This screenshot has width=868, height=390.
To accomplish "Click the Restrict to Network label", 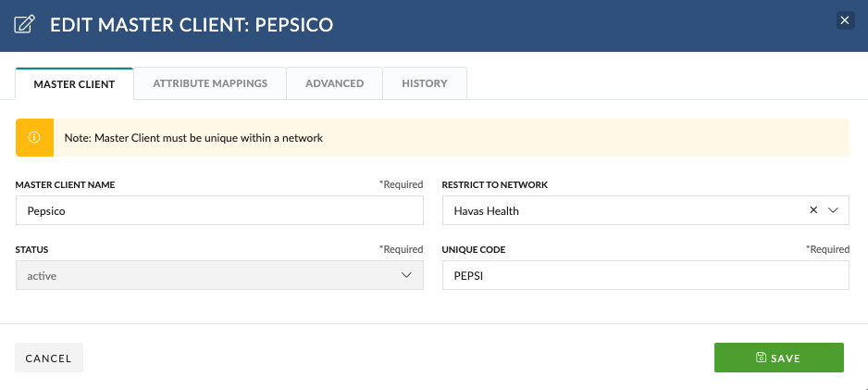I will point(495,185).
